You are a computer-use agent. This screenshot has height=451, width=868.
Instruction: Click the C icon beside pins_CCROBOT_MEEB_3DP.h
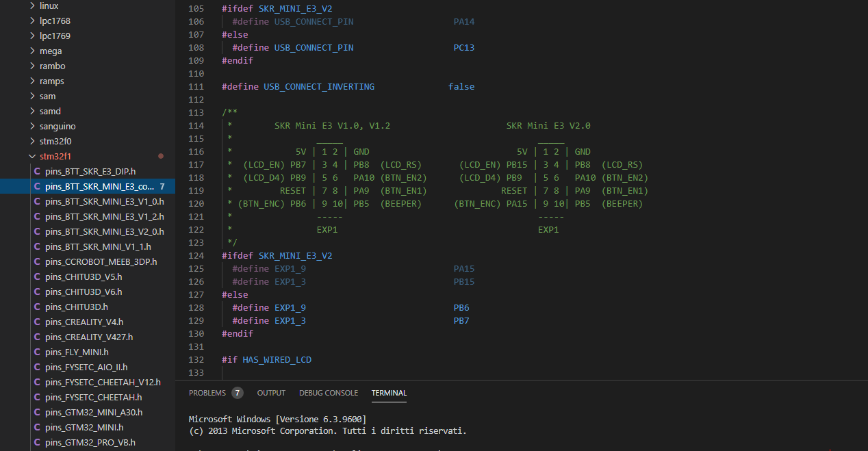[37, 261]
